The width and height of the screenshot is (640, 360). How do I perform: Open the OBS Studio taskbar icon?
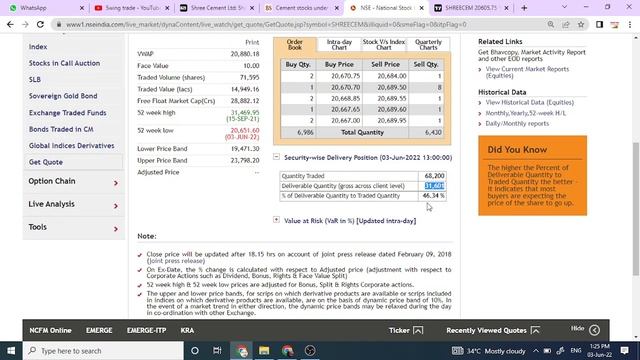pyautogui.click(x=310, y=351)
